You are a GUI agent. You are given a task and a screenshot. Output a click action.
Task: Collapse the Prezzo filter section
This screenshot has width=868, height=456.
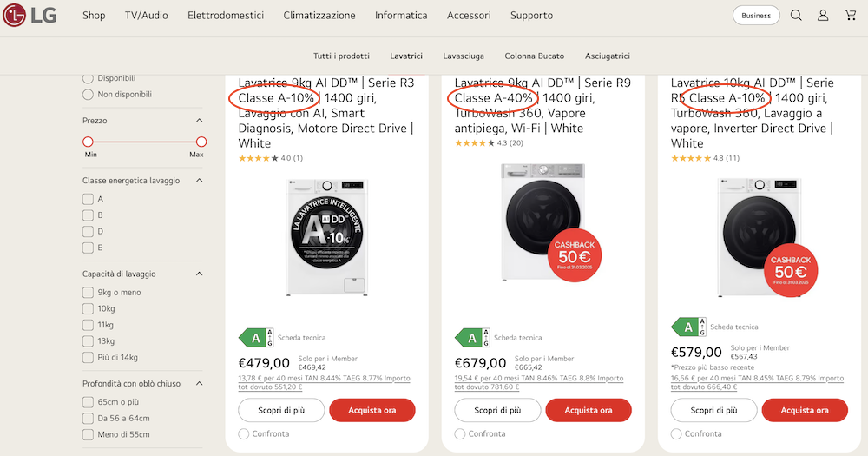(x=199, y=121)
